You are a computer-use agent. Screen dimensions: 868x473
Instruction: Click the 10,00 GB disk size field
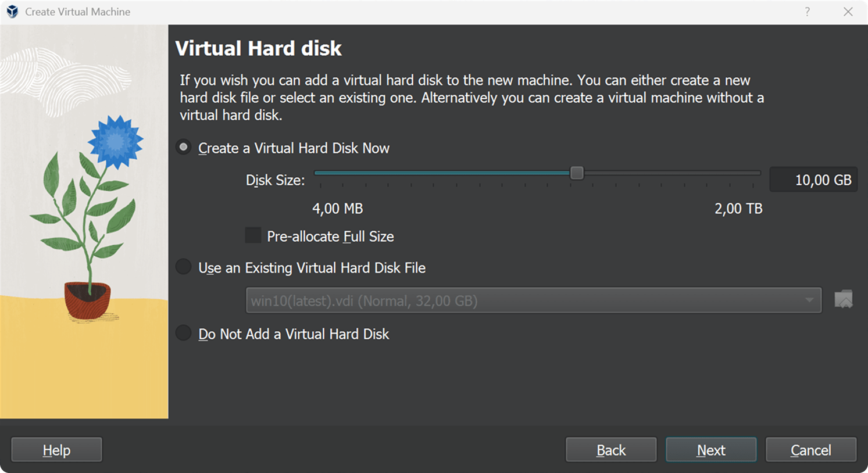[x=813, y=180]
